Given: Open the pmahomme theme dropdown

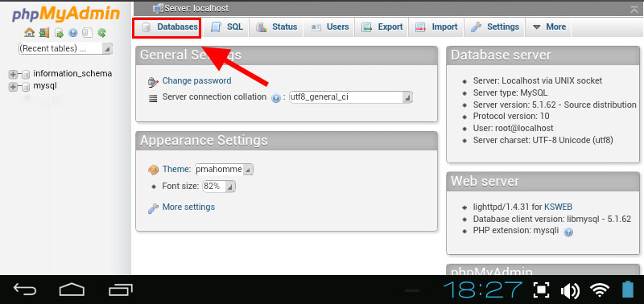Looking at the screenshot, I should click(225, 169).
